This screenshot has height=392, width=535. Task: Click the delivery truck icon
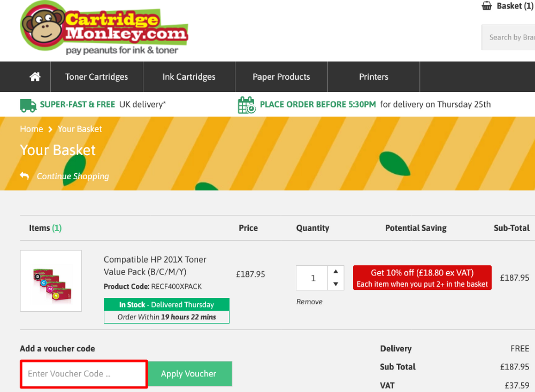tap(28, 105)
